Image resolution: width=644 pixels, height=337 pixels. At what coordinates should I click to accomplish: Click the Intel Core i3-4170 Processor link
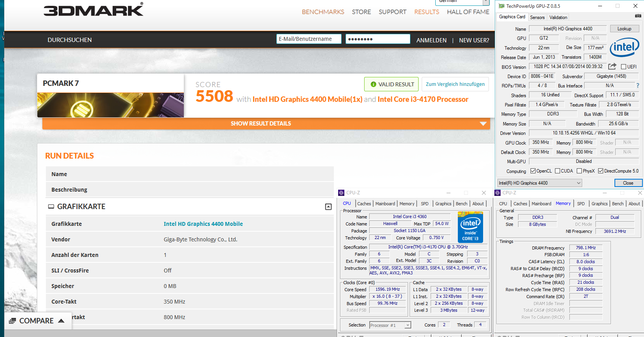point(423,100)
